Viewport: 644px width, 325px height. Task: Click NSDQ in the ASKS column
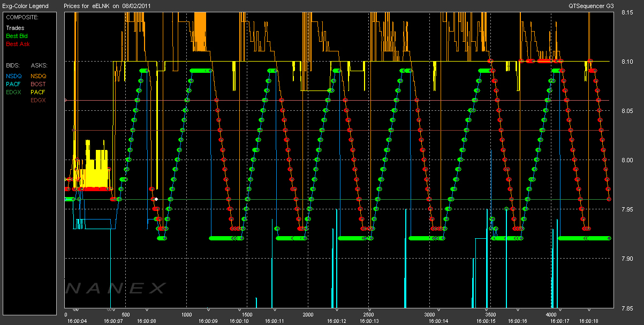click(39, 76)
